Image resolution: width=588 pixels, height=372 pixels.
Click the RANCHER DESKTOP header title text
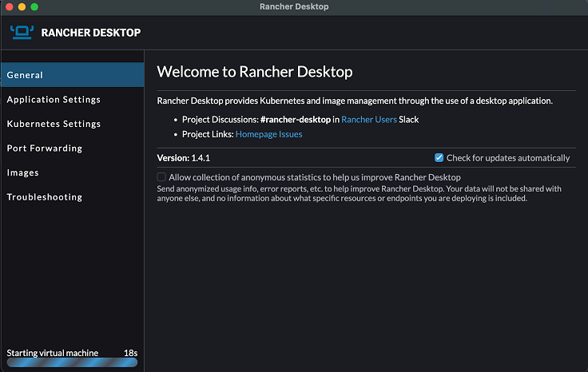90,33
